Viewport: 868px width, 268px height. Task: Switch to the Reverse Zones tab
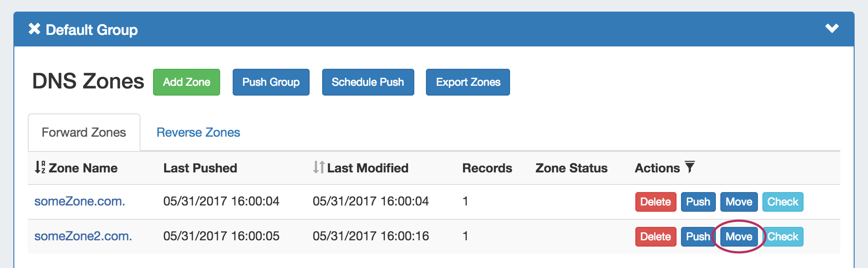click(198, 133)
